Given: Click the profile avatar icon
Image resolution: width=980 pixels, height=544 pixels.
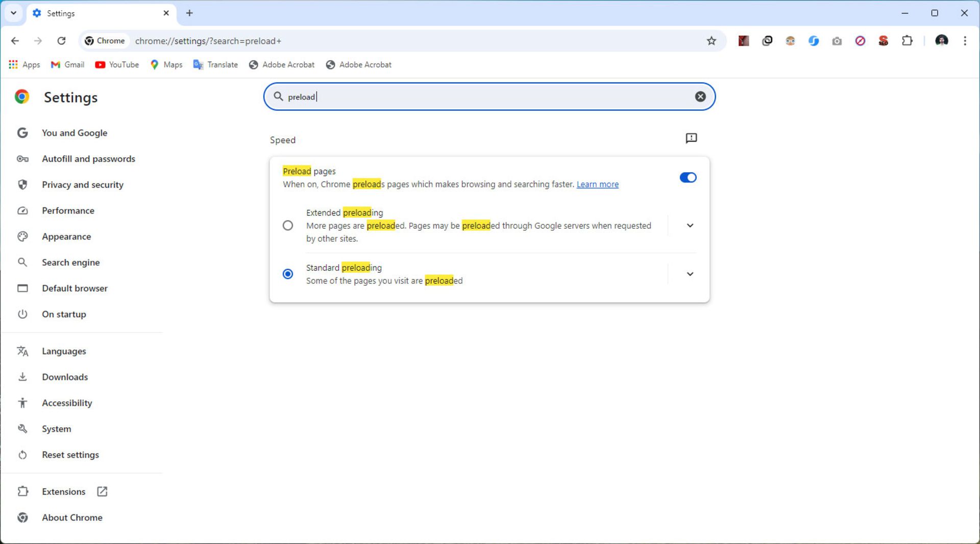Looking at the screenshot, I should pos(941,41).
